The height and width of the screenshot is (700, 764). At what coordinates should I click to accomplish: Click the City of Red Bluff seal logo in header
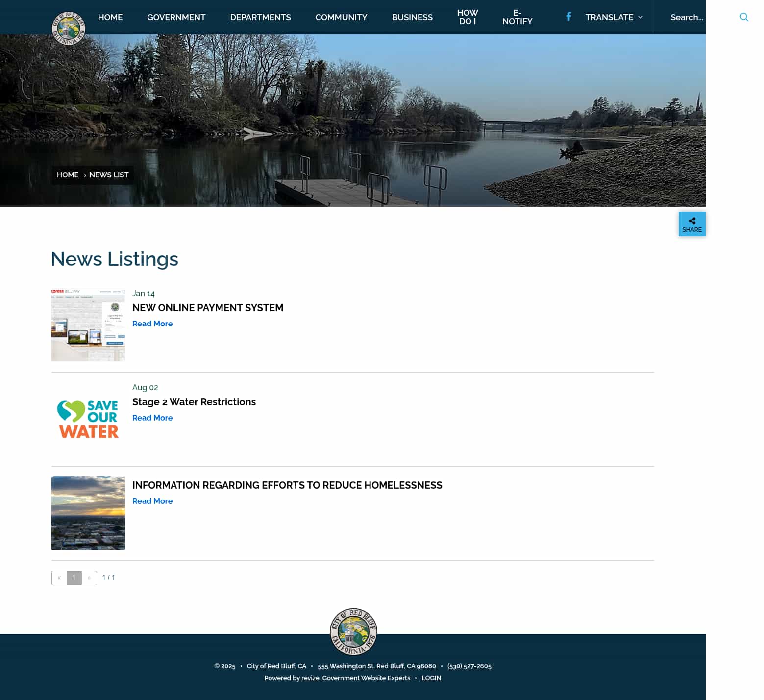pyautogui.click(x=69, y=28)
